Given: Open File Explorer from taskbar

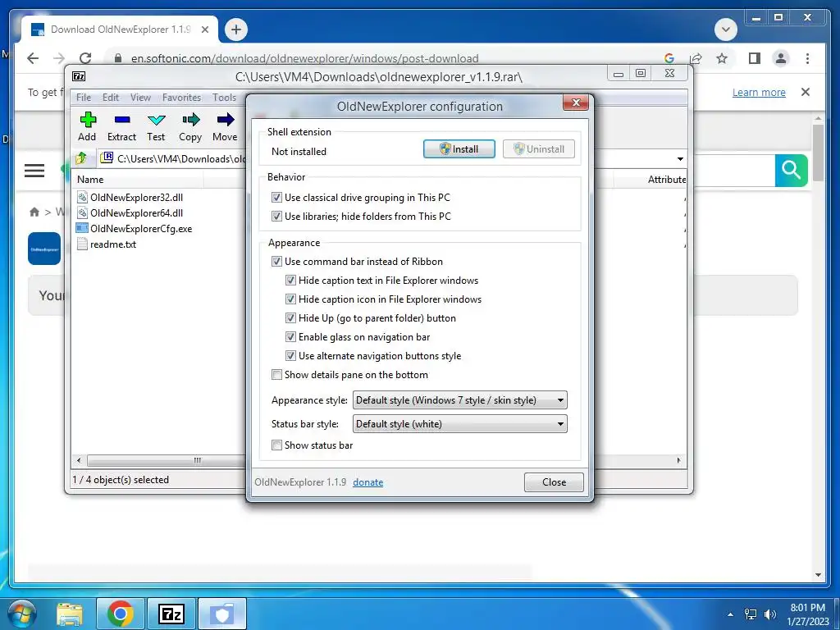Looking at the screenshot, I should coord(71,614).
